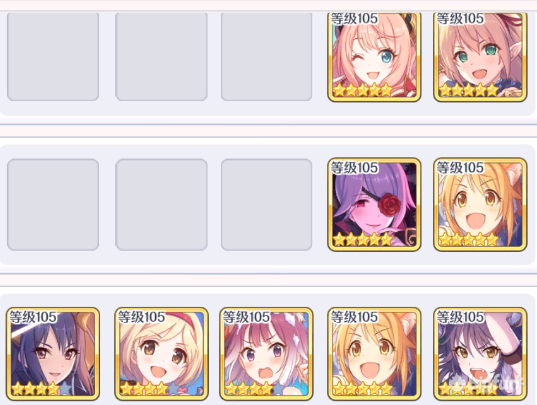Select the green-eyed elf girl portrait
Screen dimensions: 537x405
480,57
